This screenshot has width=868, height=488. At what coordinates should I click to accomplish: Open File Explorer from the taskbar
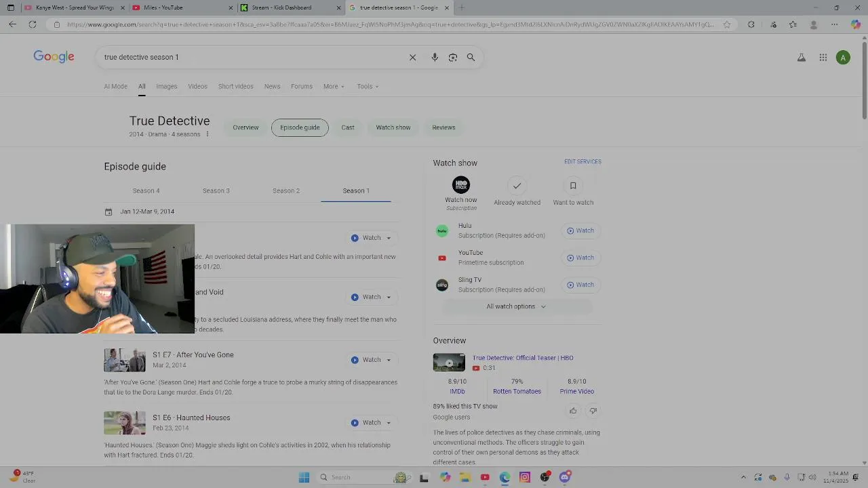(465, 477)
